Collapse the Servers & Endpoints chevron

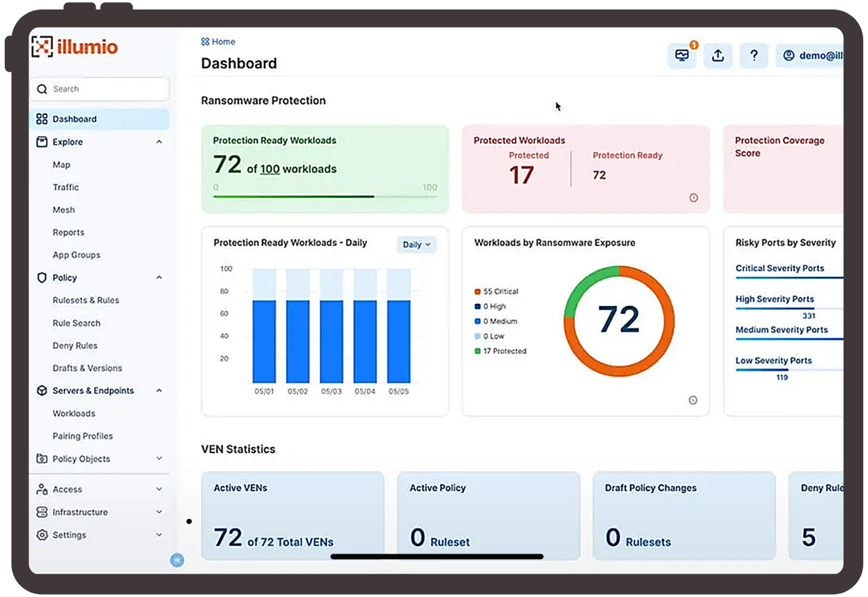pyautogui.click(x=159, y=391)
